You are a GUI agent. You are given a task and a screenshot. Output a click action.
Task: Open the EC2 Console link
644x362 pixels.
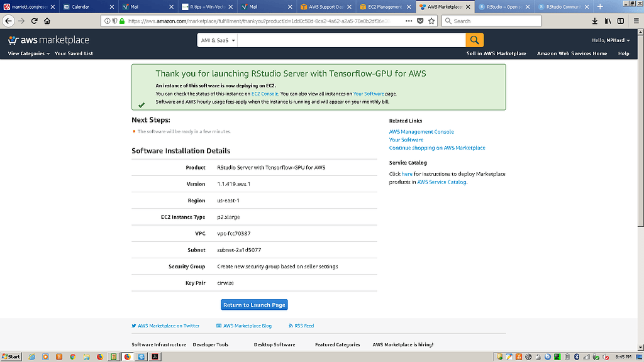[265, 94]
